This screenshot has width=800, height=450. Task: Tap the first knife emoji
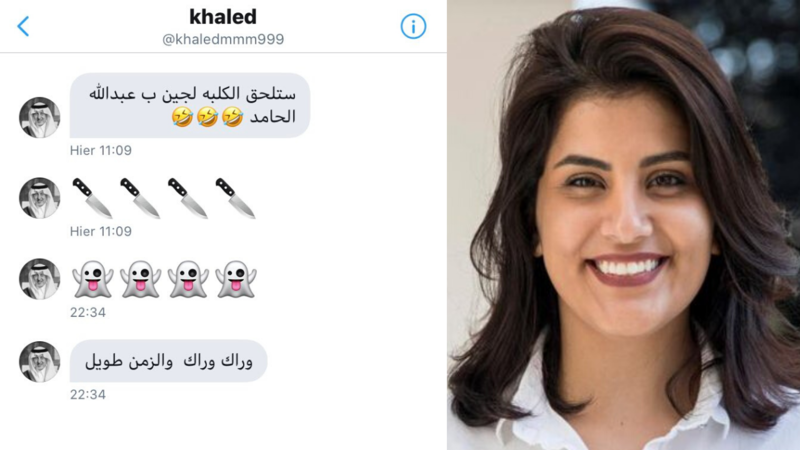(92, 198)
